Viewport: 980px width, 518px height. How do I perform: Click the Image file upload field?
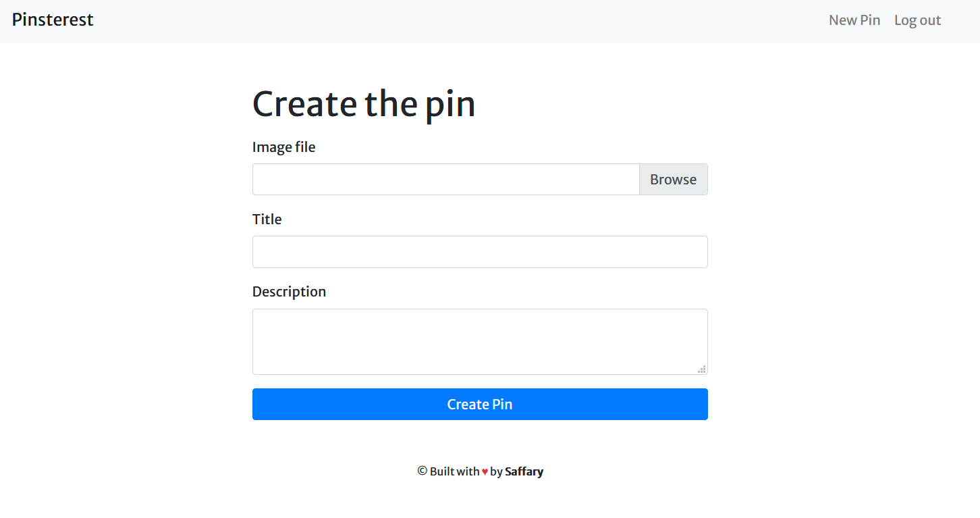pos(445,180)
